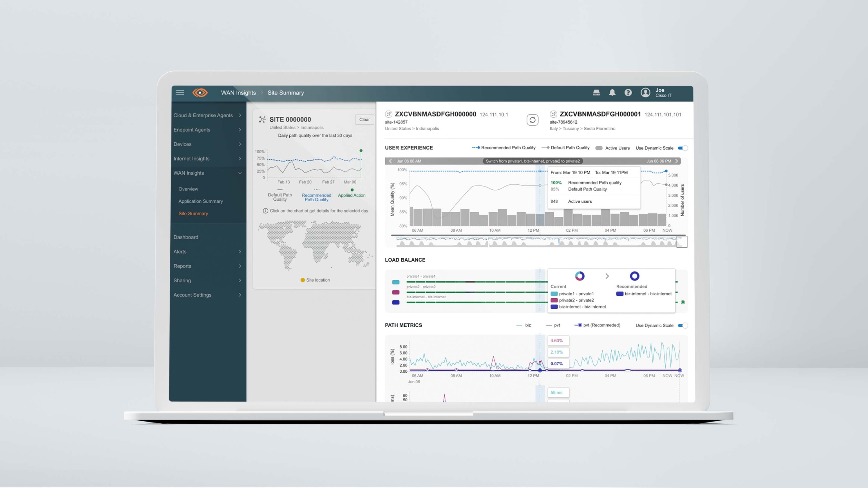Toggle Use Dynamic Scale for Path Metrics
The height and width of the screenshot is (488, 868).
[x=683, y=325]
